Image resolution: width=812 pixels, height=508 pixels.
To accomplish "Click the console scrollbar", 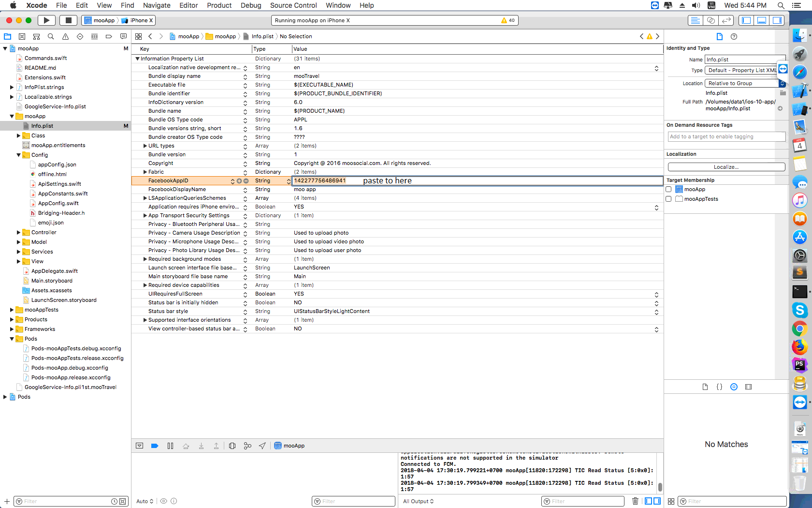I will coord(660,487).
